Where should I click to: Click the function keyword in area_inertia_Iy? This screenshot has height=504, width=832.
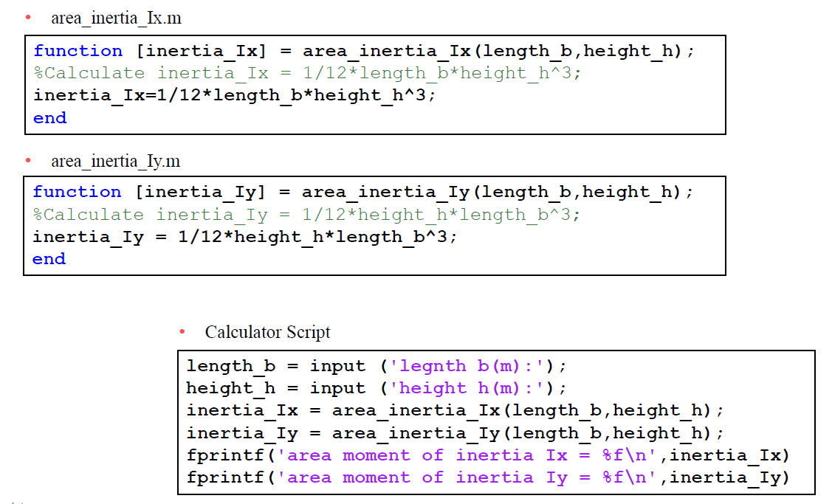[x=78, y=192]
